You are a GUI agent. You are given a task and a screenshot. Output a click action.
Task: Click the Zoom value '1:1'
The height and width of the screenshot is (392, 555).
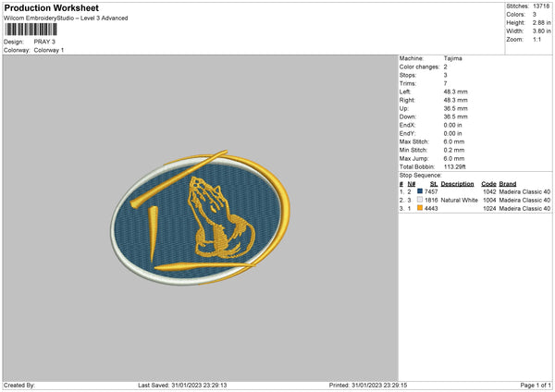tap(536, 39)
